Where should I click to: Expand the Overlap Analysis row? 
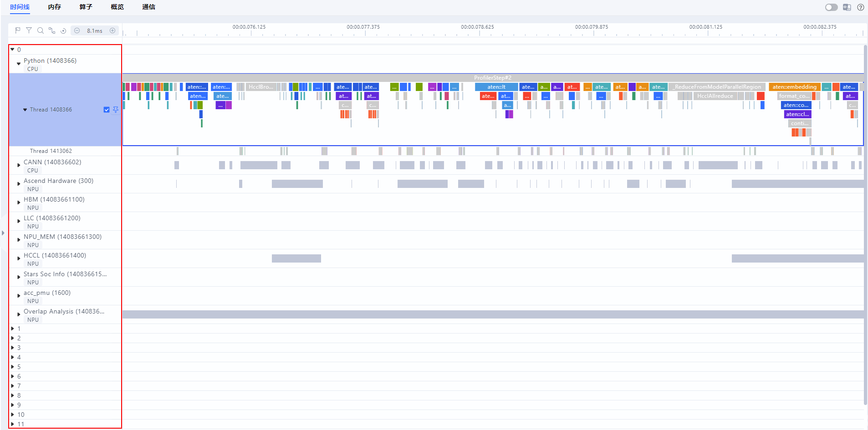19,314
